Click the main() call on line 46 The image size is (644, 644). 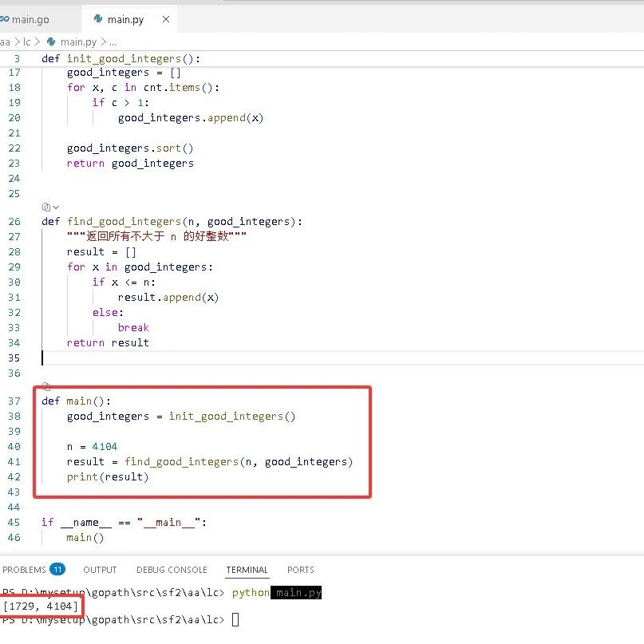coord(85,538)
